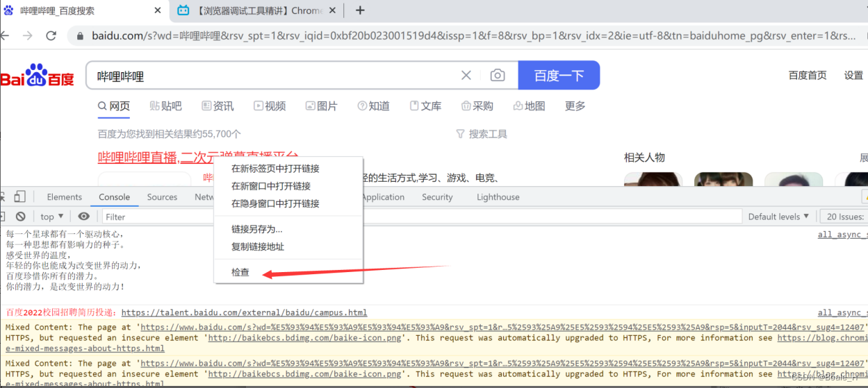Select the 知道 search category
The image size is (868, 388).
point(373,106)
